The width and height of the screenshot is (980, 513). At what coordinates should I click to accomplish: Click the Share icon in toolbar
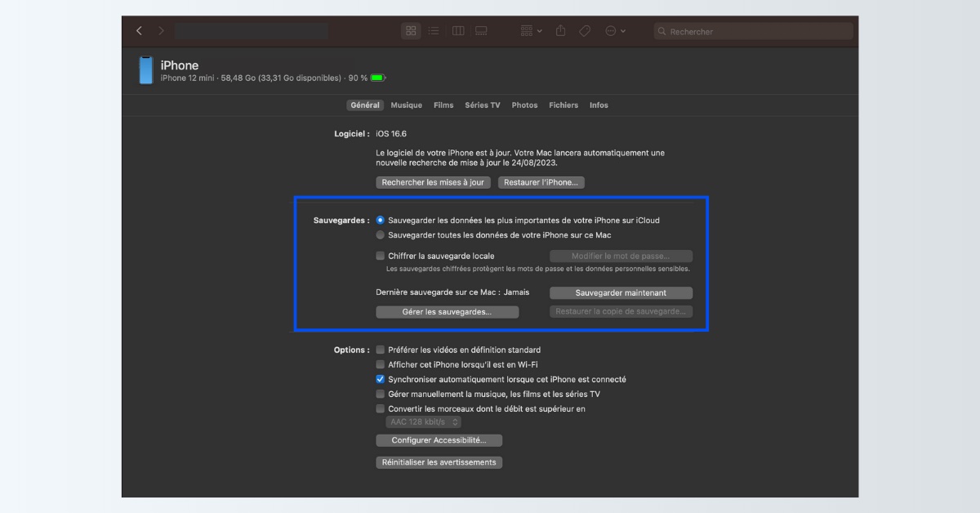click(561, 31)
